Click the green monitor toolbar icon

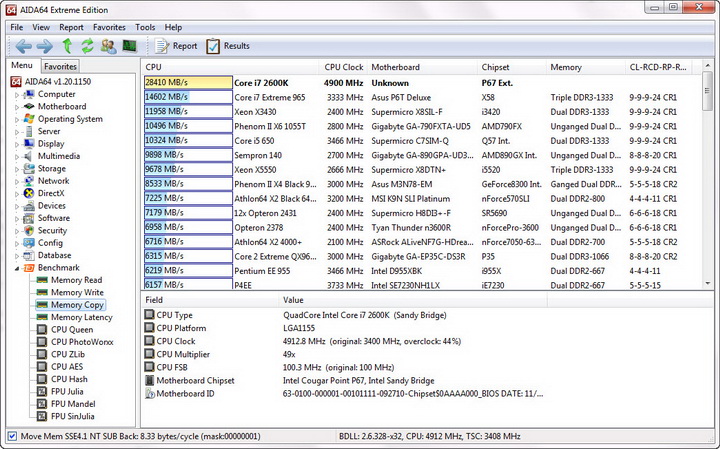[129, 46]
